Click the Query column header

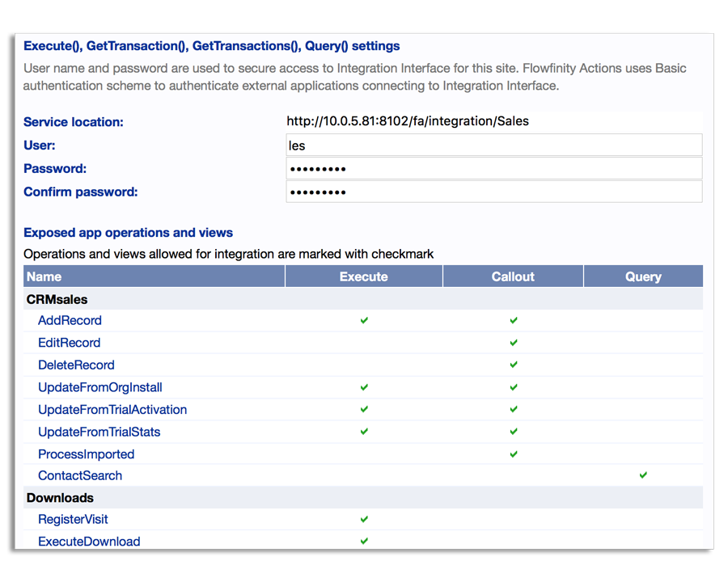coord(643,276)
